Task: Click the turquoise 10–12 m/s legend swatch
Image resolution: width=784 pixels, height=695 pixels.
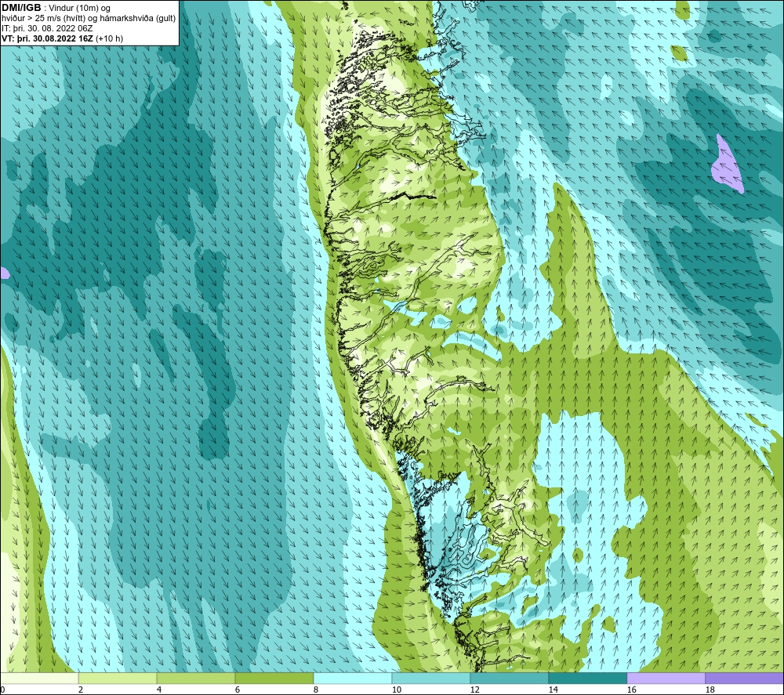Action: click(431, 678)
